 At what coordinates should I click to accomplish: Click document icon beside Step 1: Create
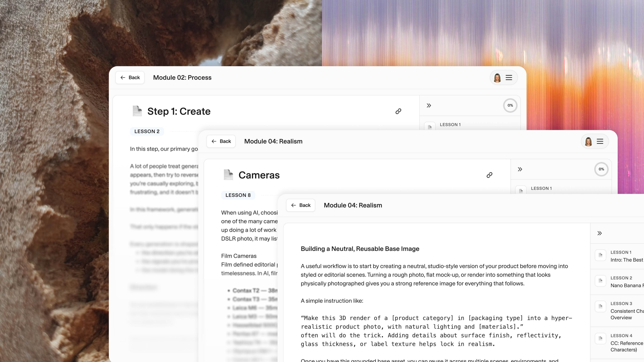137,111
